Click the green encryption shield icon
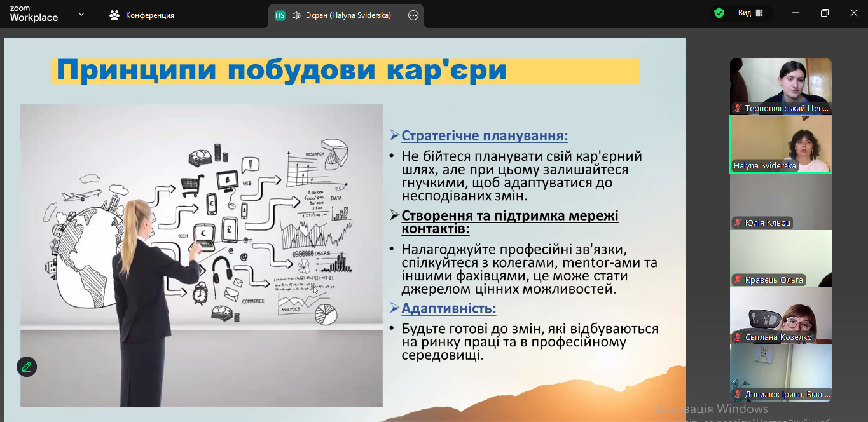Viewport: 868px width, 422px height. pos(719,13)
